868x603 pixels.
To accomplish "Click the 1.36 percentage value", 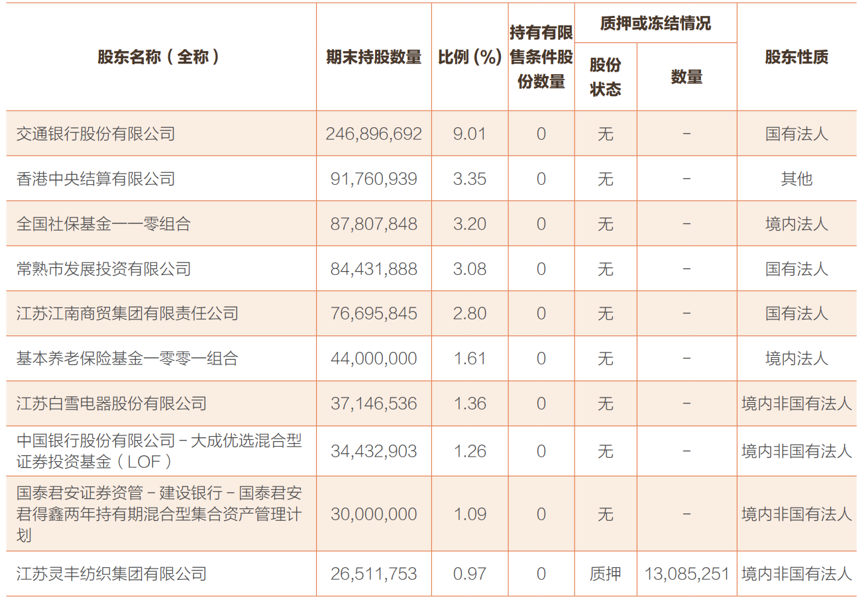I will click(470, 403).
